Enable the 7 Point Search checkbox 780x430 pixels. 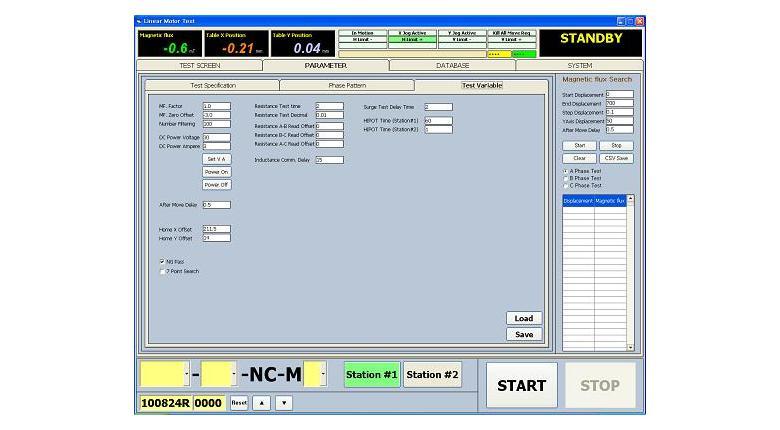[x=162, y=271]
